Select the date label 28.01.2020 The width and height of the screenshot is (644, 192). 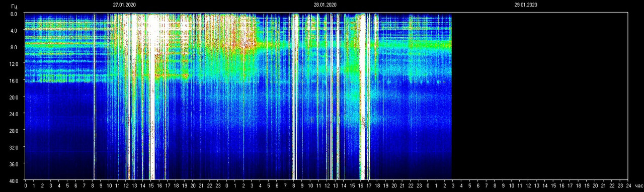pos(325,5)
